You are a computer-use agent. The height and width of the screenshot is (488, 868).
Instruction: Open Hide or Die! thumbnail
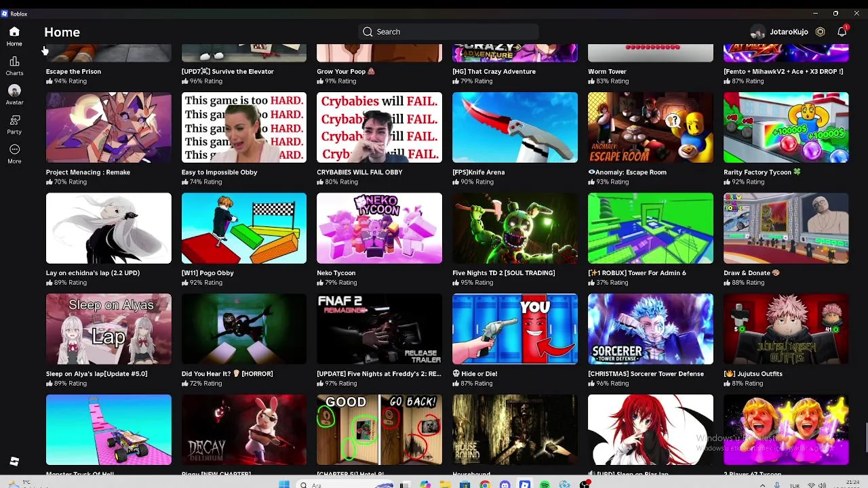515,329
